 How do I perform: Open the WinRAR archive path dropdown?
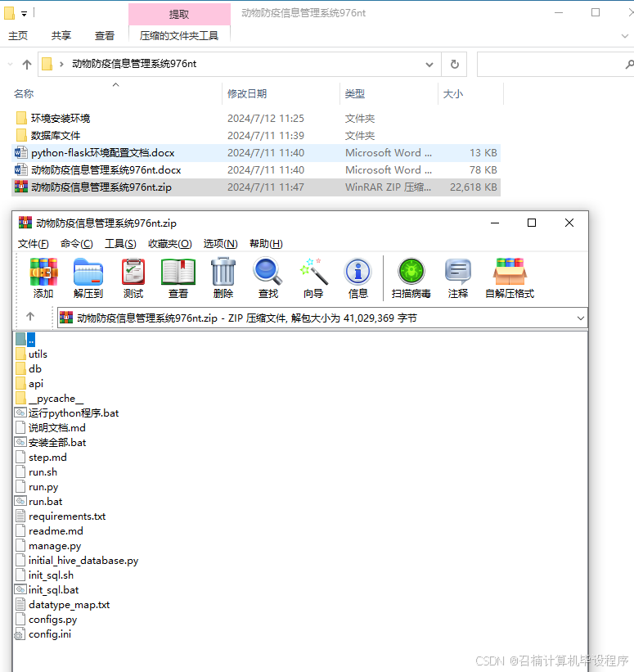click(581, 318)
